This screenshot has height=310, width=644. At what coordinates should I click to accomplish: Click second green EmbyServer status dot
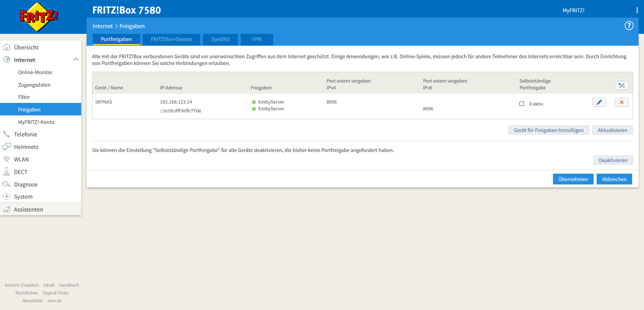[x=253, y=109]
